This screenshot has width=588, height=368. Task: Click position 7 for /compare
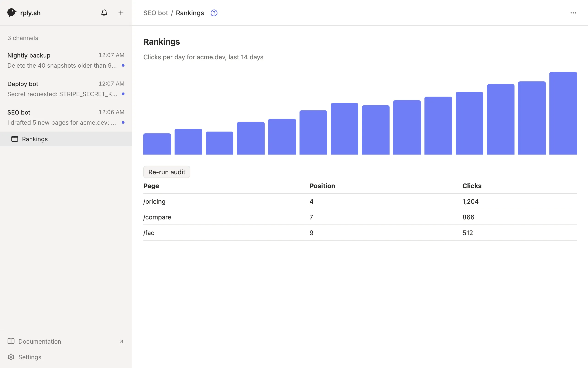tap(311, 217)
